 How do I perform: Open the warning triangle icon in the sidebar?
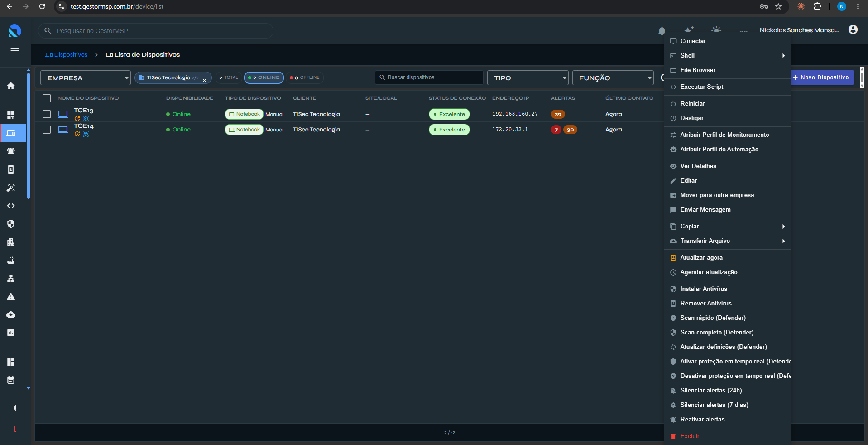(x=11, y=297)
